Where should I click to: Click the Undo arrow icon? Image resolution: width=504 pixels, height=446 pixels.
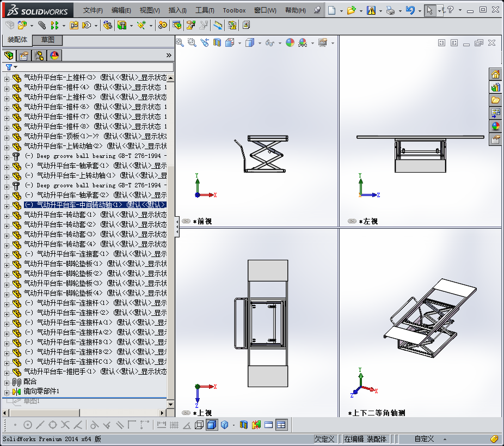pos(410,10)
